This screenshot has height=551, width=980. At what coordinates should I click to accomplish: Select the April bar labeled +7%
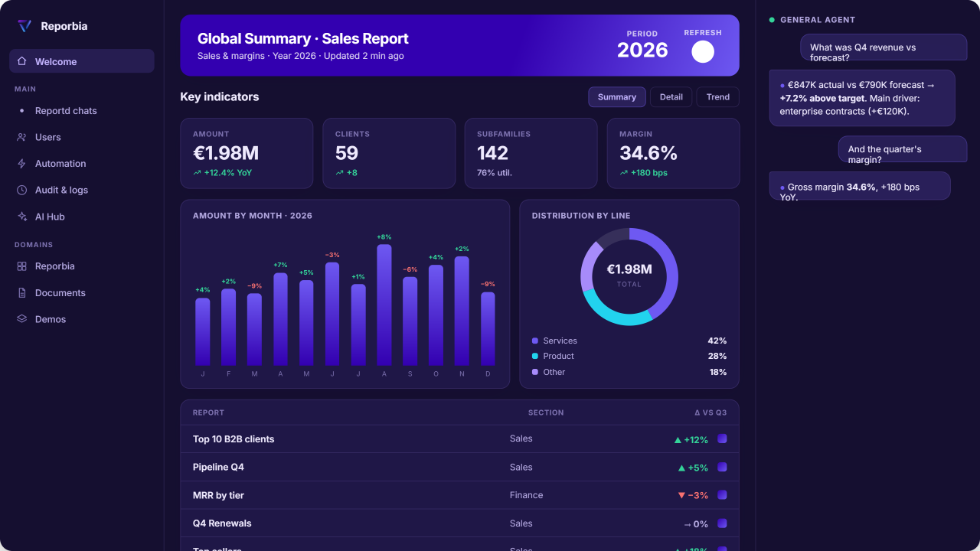click(x=280, y=319)
